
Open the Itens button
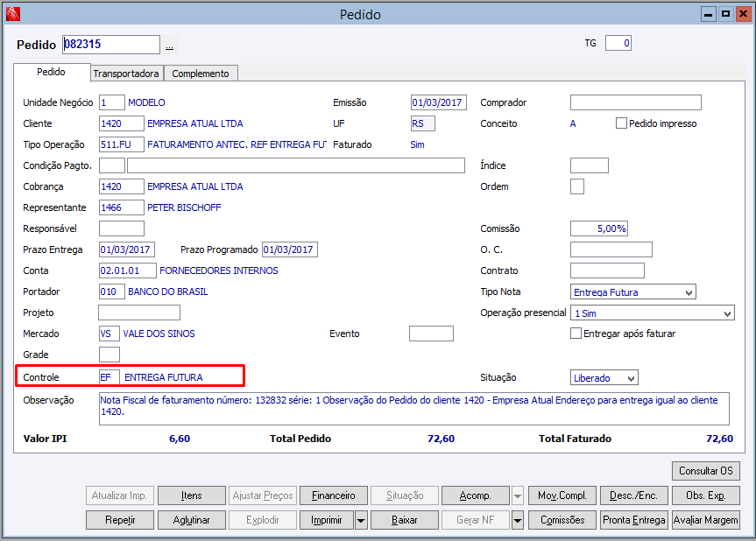192,495
